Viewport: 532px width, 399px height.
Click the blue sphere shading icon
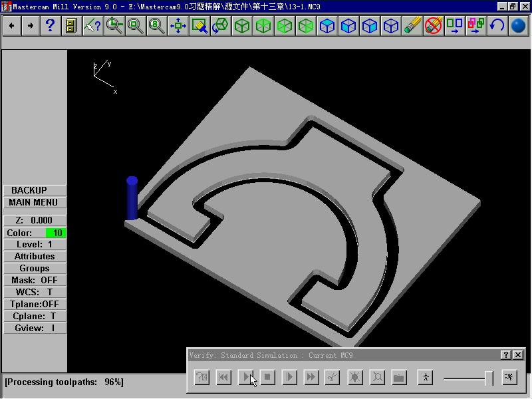[x=518, y=25]
